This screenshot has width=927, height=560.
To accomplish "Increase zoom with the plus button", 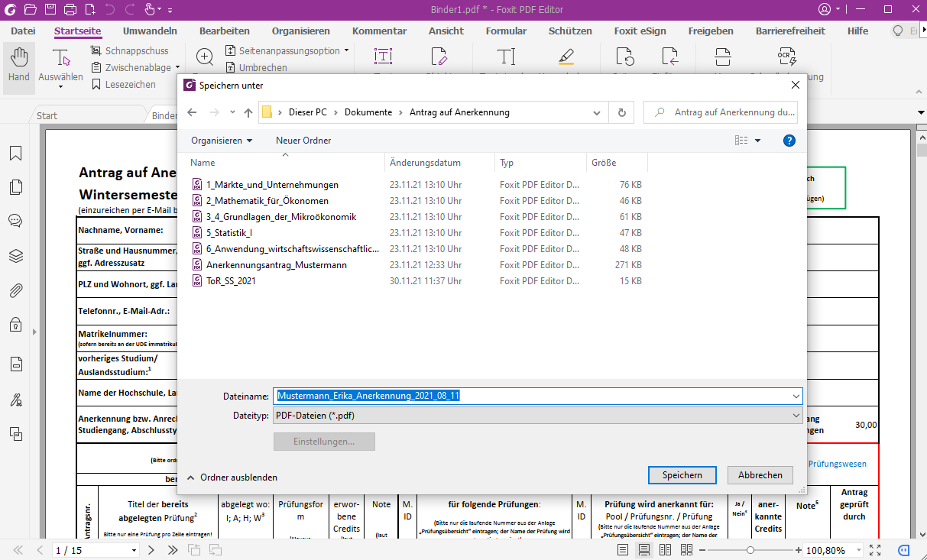I will tap(799, 550).
